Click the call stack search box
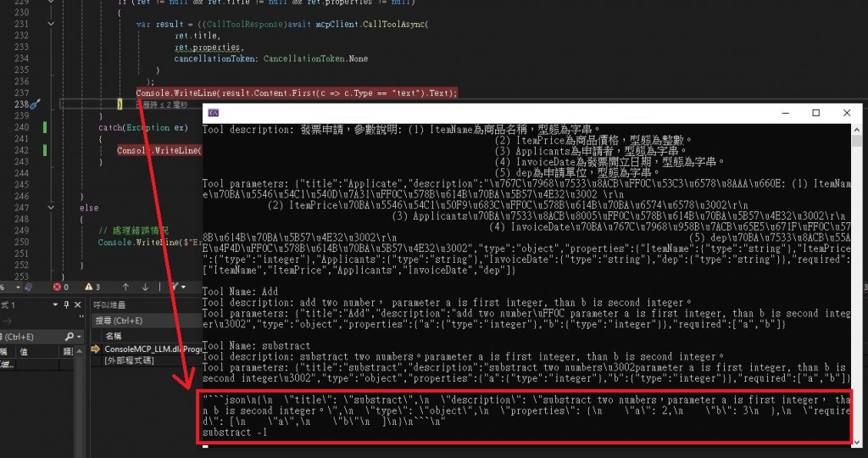Image resolution: width=868 pixels, height=458 pixels. (146, 321)
